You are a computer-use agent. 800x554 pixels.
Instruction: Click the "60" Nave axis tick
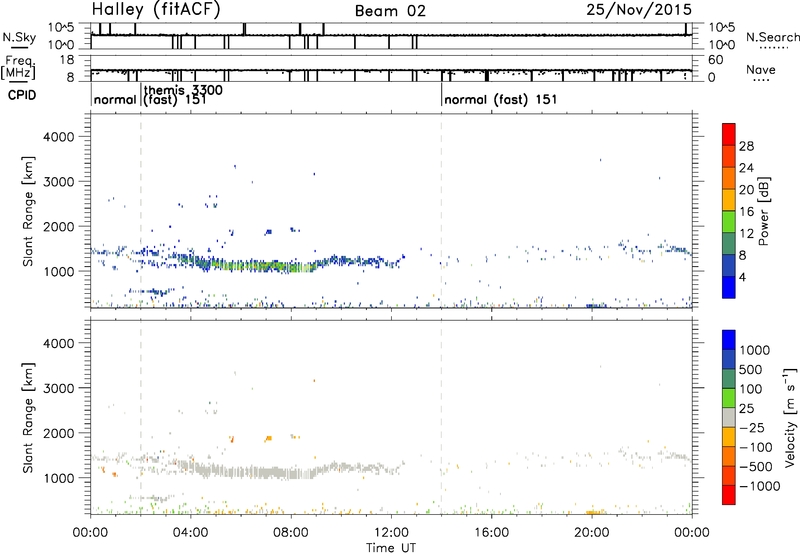tap(716, 60)
